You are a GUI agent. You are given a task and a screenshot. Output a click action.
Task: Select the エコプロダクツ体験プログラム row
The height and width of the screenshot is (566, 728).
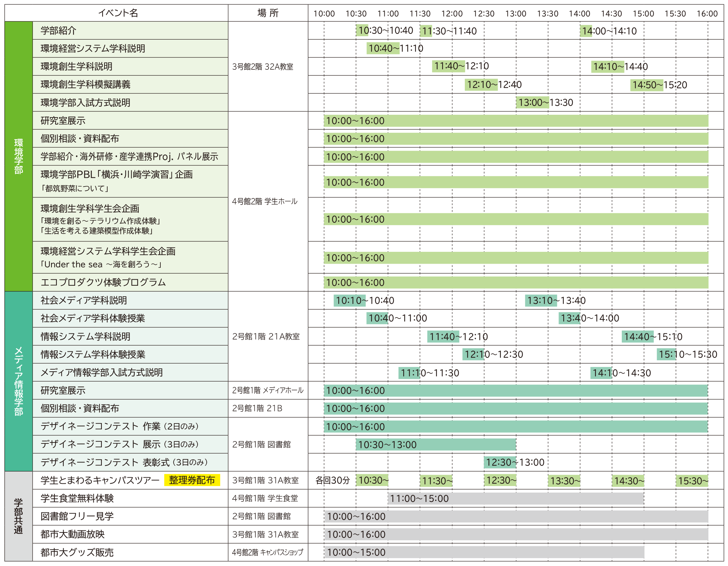(x=103, y=282)
